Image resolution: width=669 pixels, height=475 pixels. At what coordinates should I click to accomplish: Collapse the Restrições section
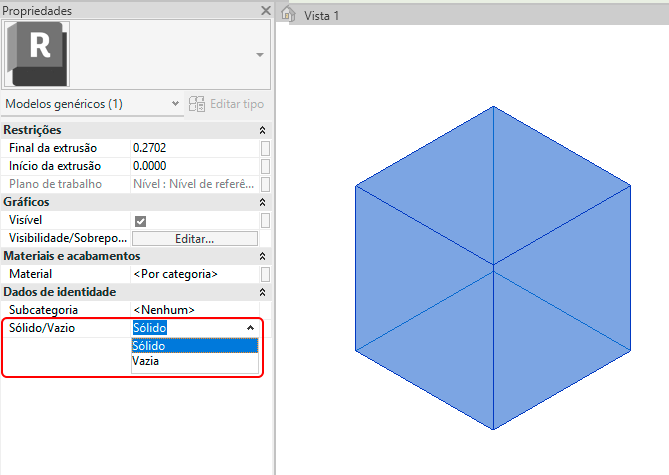(x=262, y=130)
